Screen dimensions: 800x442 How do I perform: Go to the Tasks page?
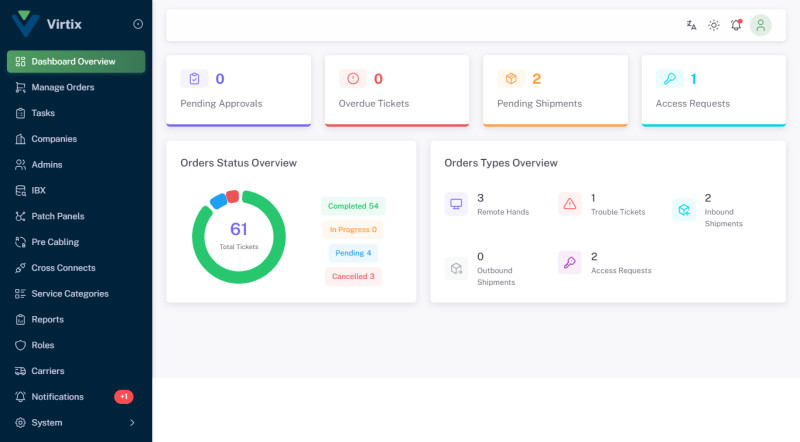pyautogui.click(x=43, y=113)
